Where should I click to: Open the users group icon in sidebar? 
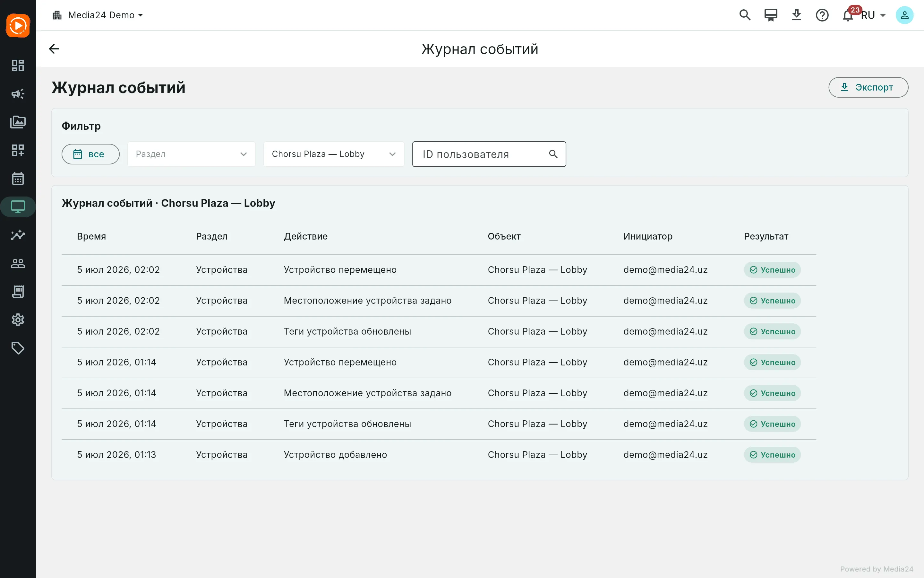click(18, 263)
